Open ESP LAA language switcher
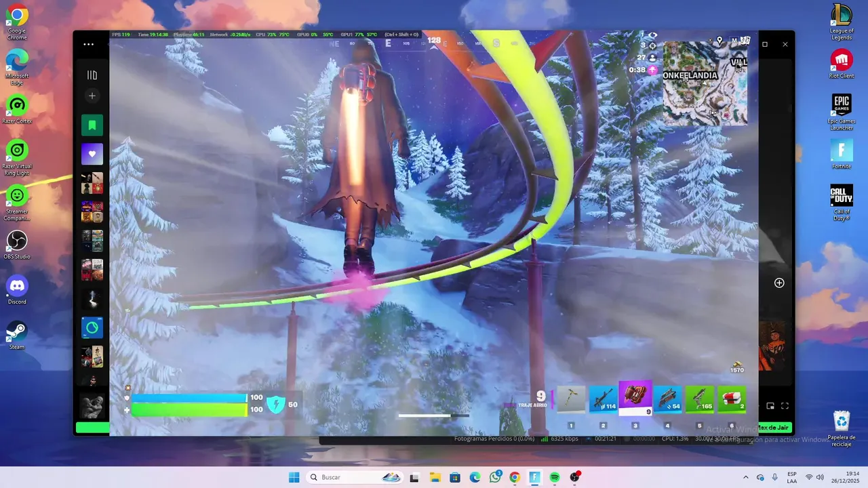 [x=792, y=477]
